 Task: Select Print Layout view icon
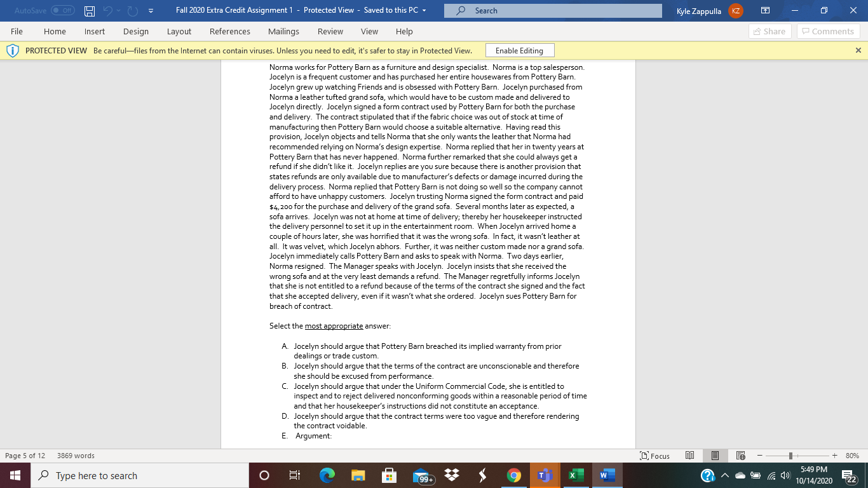click(x=715, y=456)
